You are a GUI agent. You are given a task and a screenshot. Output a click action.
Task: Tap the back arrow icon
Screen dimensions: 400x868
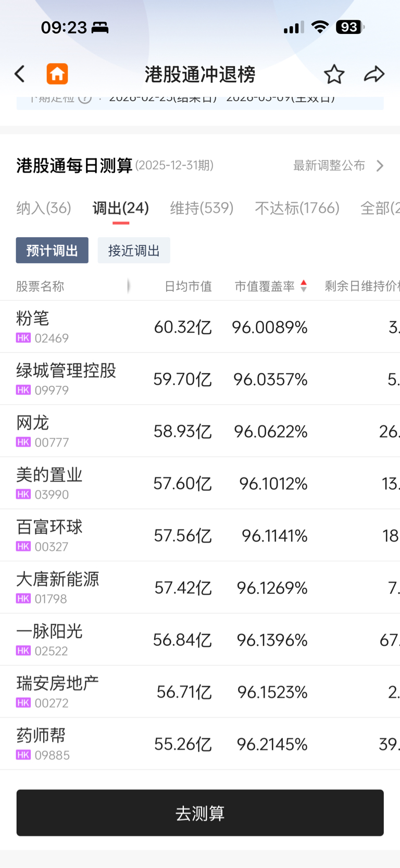(x=20, y=74)
